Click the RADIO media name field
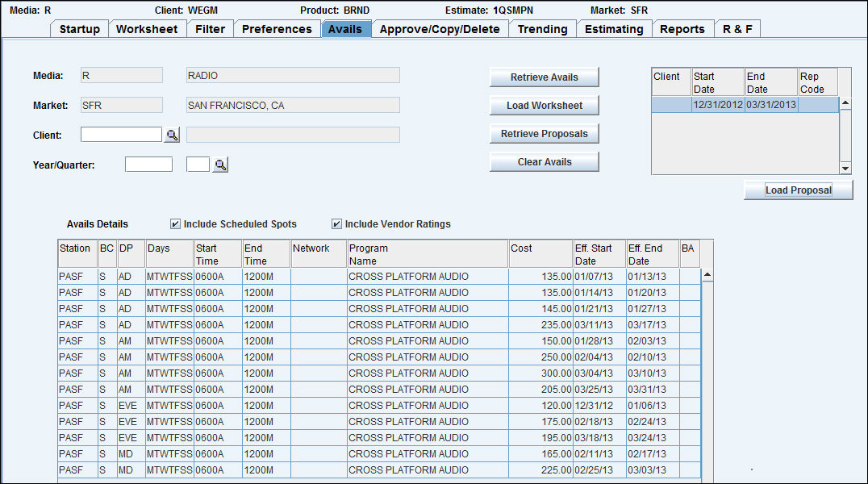 pos(293,75)
